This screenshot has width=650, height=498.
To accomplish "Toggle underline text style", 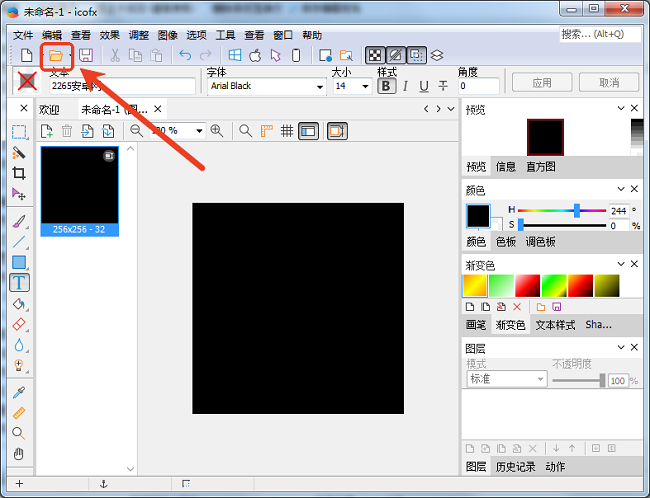I will tap(424, 86).
